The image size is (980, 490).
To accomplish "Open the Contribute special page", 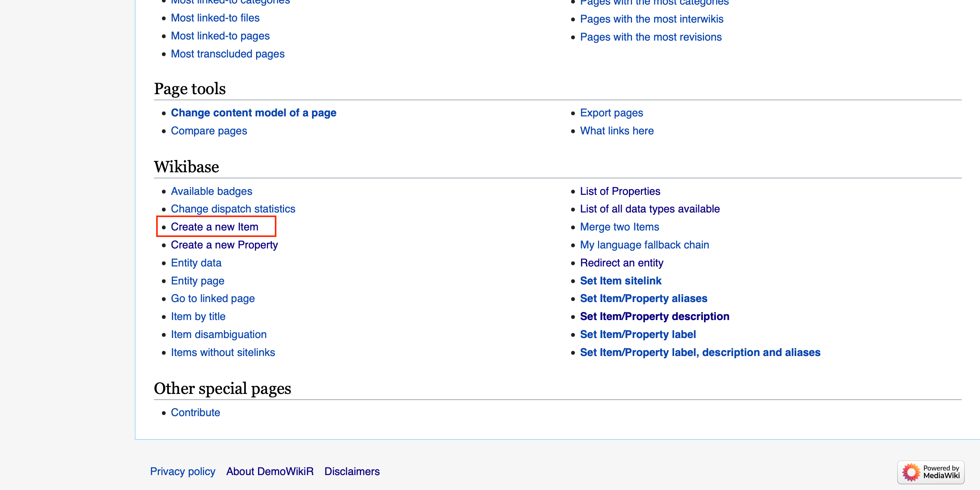I will pos(195,412).
